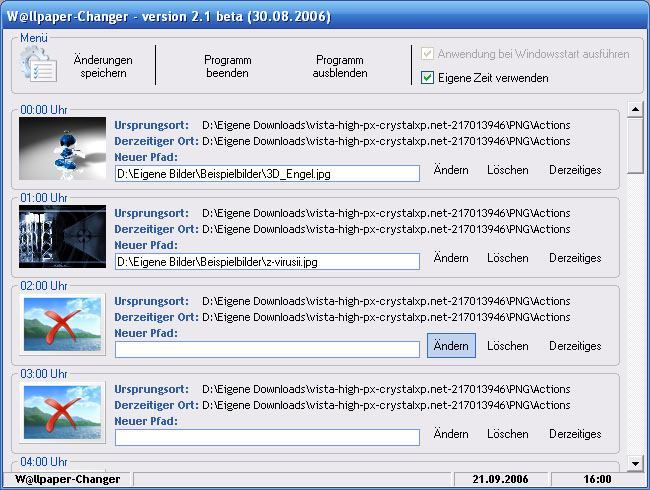Click Derzeitiges in the 02:00 Uhr row
650x490 pixels.
point(575,345)
